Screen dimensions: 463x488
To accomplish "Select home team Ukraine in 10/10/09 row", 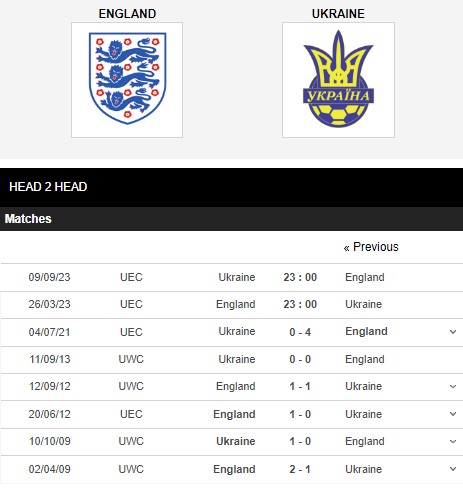I will coord(236,441).
